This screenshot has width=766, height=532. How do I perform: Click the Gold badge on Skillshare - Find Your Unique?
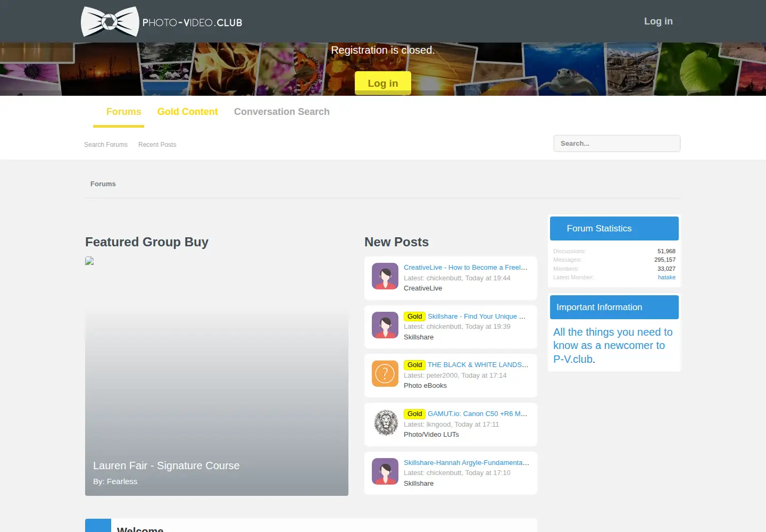coord(414,317)
